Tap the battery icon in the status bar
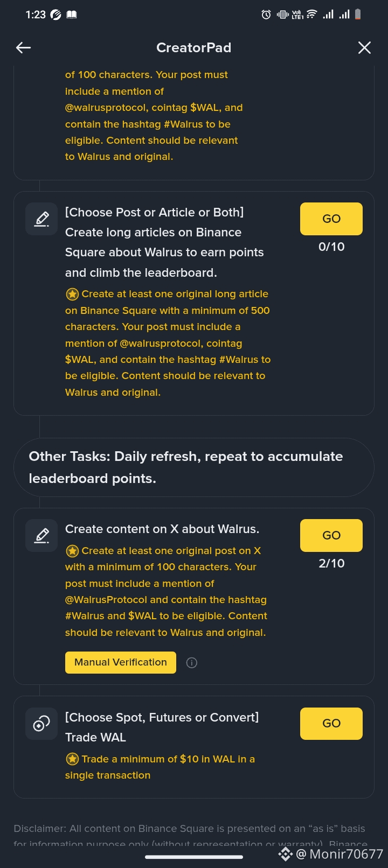Viewport: 388px width, 868px height. click(x=358, y=15)
